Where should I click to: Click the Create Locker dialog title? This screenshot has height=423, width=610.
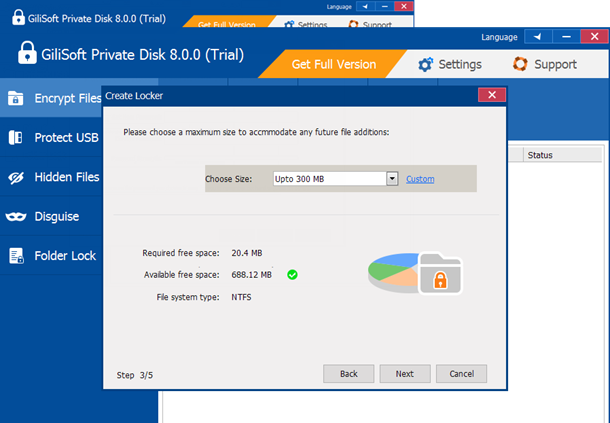(x=134, y=96)
